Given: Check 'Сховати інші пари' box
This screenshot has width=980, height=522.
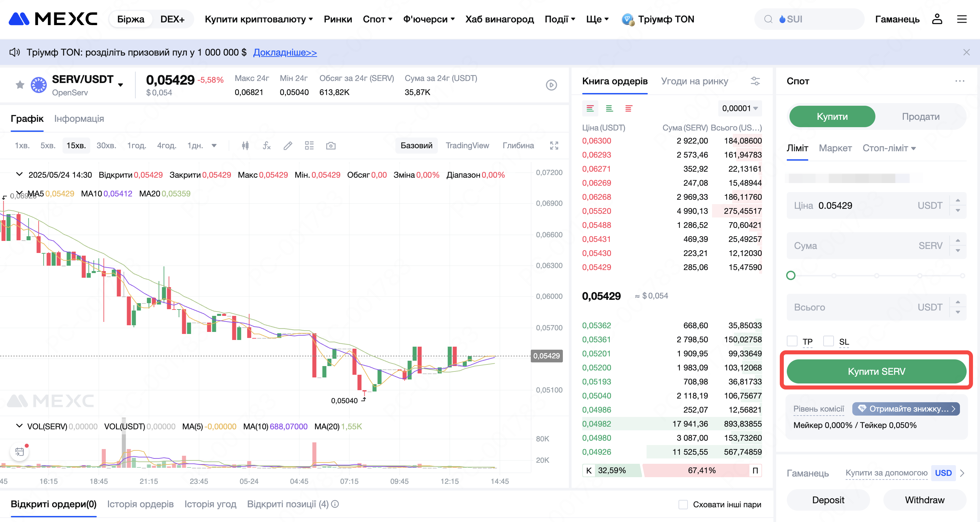Looking at the screenshot, I should tap(683, 505).
